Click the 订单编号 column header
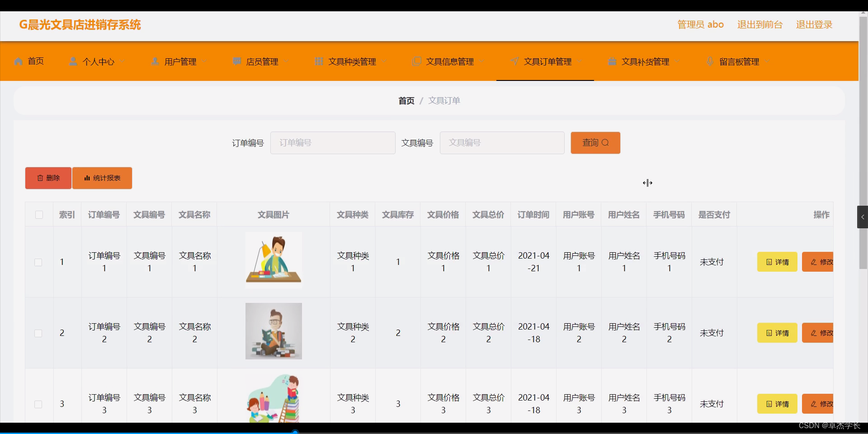Image resolution: width=868 pixels, height=434 pixels. pos(104,215)
